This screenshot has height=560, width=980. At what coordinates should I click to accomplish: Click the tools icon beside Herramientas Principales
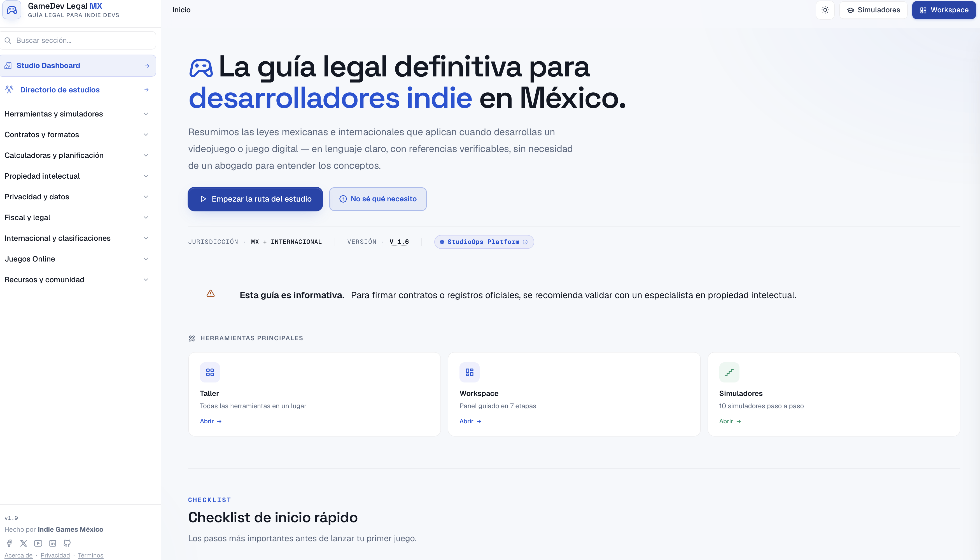(x=192, y=339)
